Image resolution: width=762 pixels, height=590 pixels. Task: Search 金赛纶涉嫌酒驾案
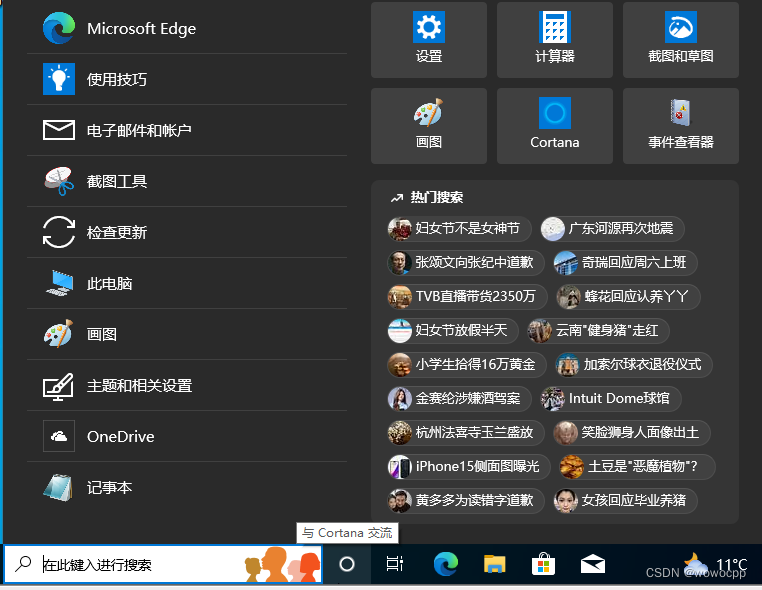(x=459, y=399)
